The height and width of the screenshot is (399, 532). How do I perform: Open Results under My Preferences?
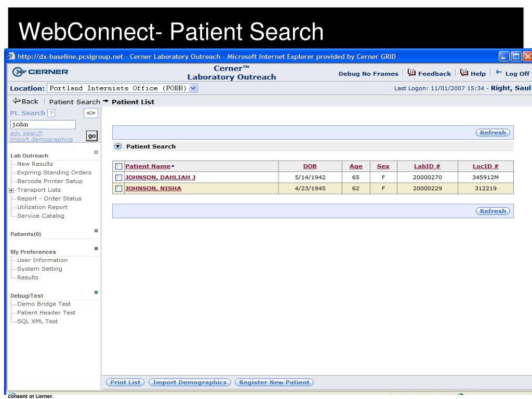(28, 277)
